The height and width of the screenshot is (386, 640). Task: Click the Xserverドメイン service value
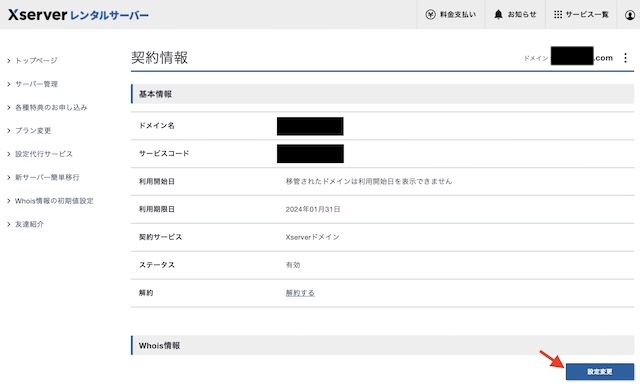[x=313, y=237]
